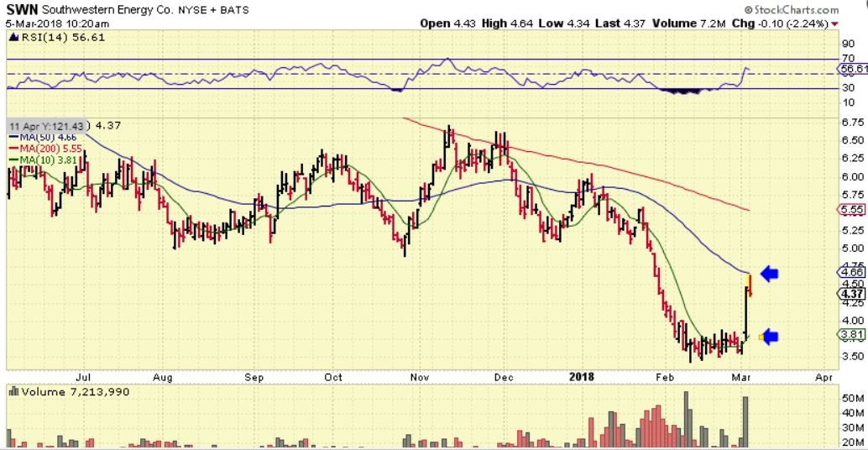Click the RSI value tag 56.61

tap(852, 69)
